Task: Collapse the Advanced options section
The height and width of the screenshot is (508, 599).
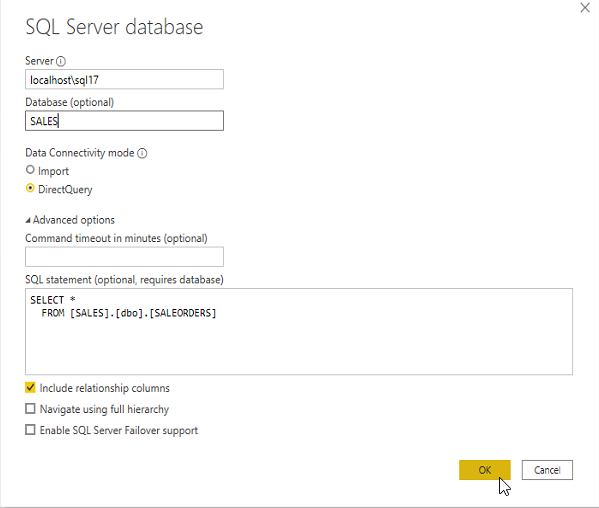Action: [28, 220]
